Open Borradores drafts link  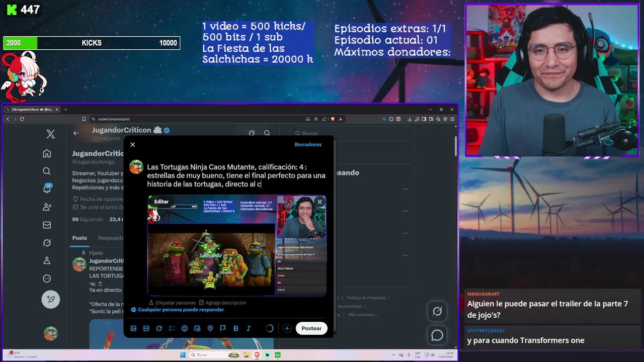click(x=308, y=144)
